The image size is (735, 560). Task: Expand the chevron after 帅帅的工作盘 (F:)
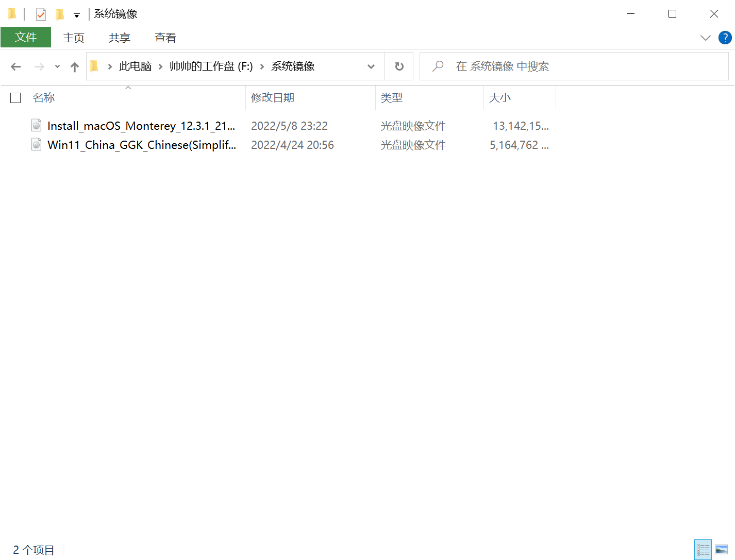(262, 66)
